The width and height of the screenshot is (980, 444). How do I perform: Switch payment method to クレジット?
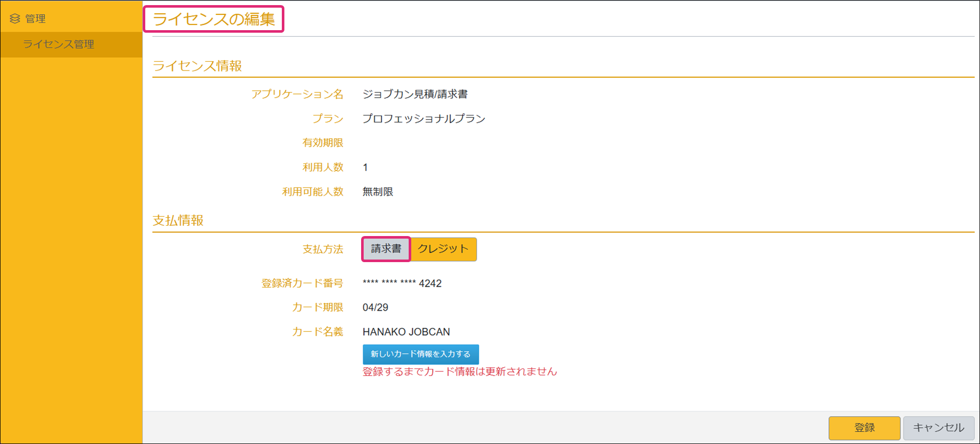click(x=443, y=249)
